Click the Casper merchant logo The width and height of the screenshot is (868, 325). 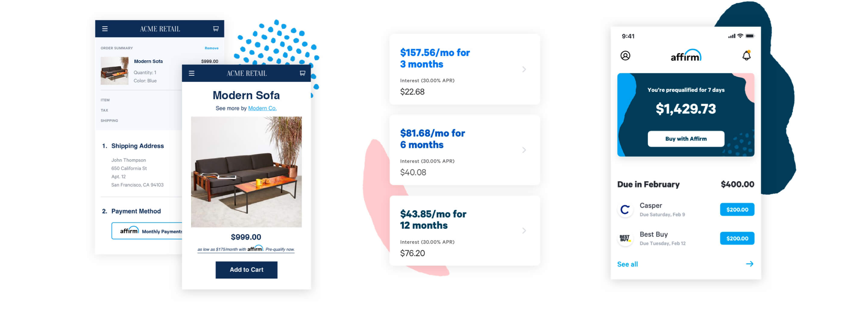click(625, 209)
